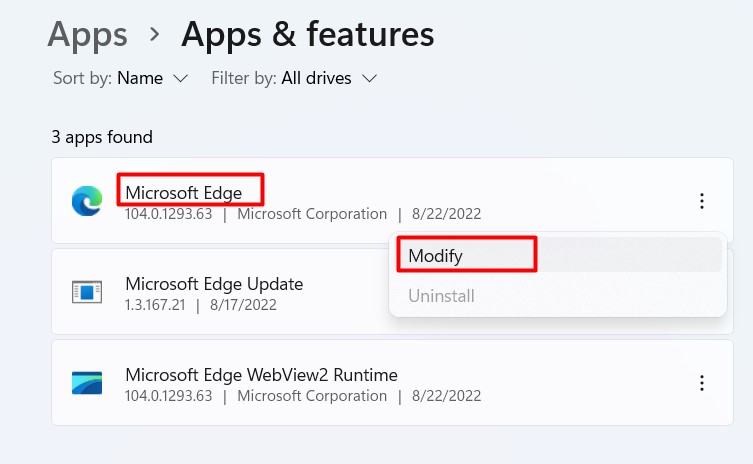Click the Edge version 104.0.1293.63 text

point(168,214)
